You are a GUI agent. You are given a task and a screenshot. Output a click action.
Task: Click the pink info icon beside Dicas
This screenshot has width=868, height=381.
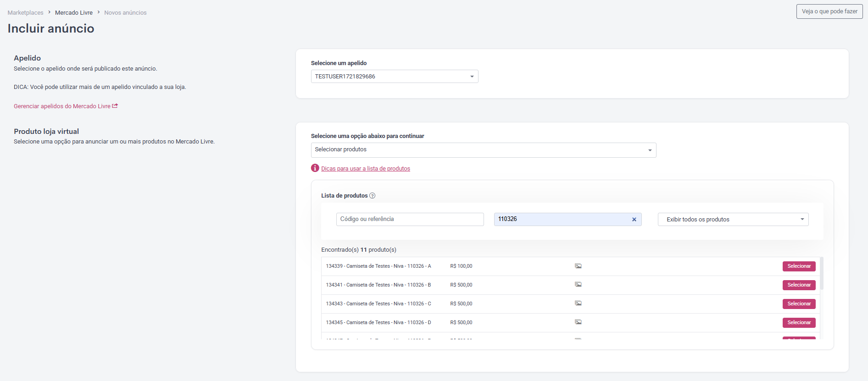click(x=315, y=168)
